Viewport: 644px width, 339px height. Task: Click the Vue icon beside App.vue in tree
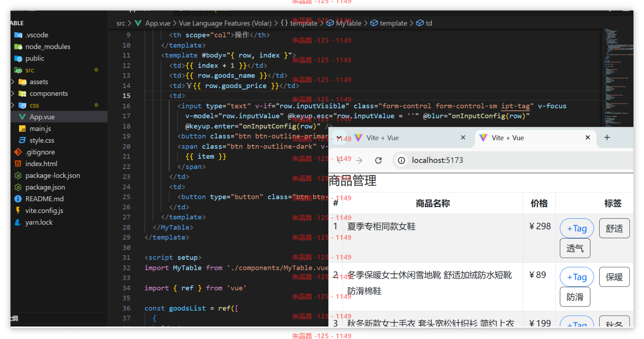point(22,117)
